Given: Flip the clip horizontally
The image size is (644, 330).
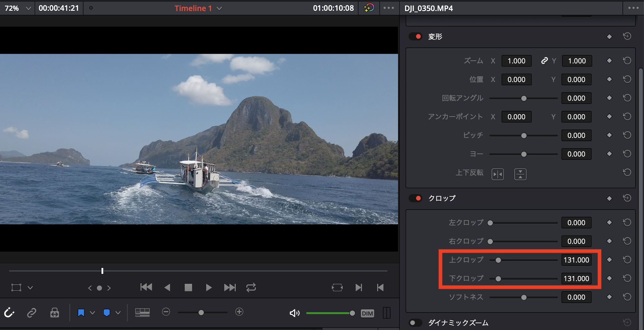Looking at the screenshot, I should pyautogui.click(x=498, y=174).
